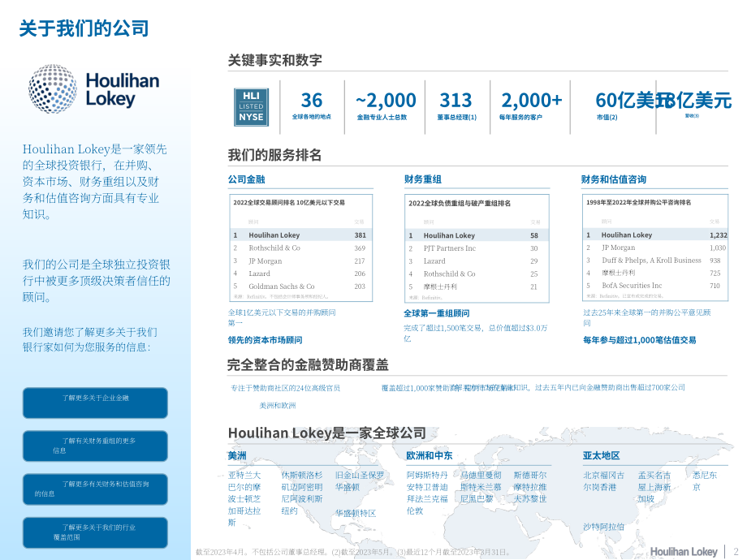747x560 pixels.
Task: Select JP Morgan 217 row
Action: pyautogui.click(x=300, y=261)
